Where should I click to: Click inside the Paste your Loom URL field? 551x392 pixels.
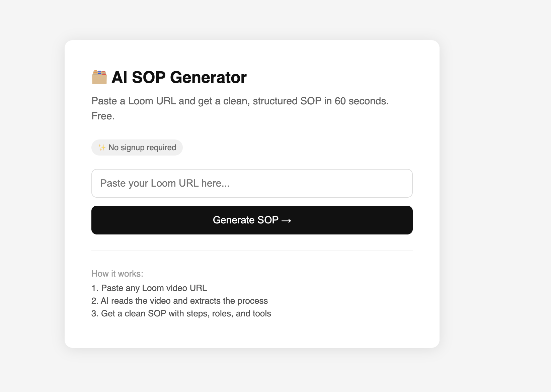point(252,183)
